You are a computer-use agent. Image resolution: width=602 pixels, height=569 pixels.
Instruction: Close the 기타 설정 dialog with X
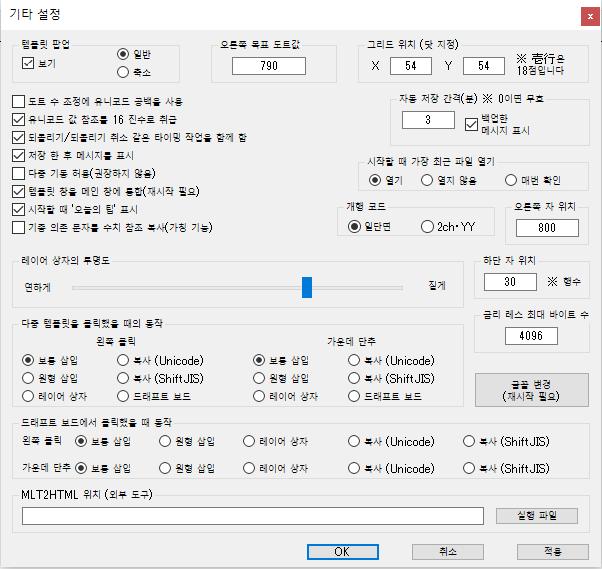tap(585, 15)
